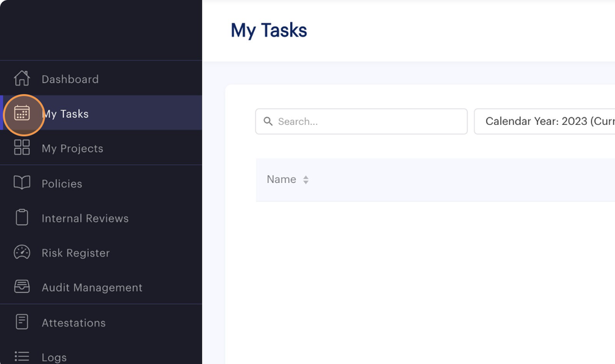
Task: Click the Name column header
Action: (x=281, y=180)
